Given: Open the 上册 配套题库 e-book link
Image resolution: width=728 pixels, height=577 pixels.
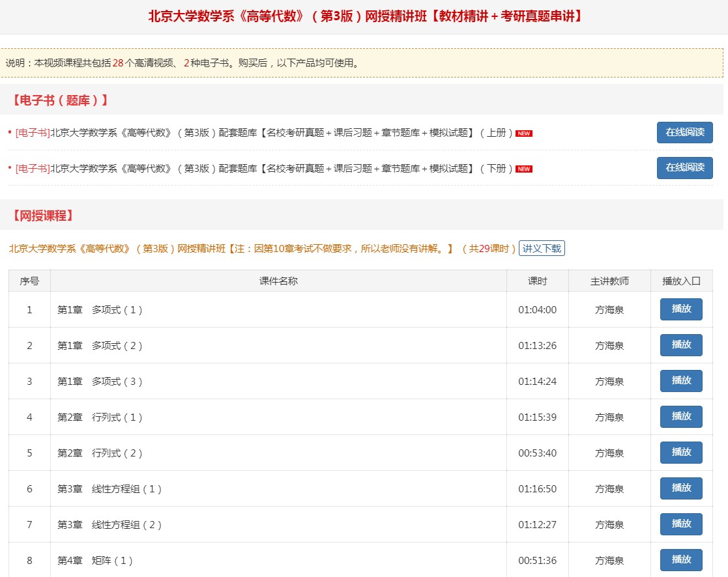Looking at the screenshot, I should 264,133.
